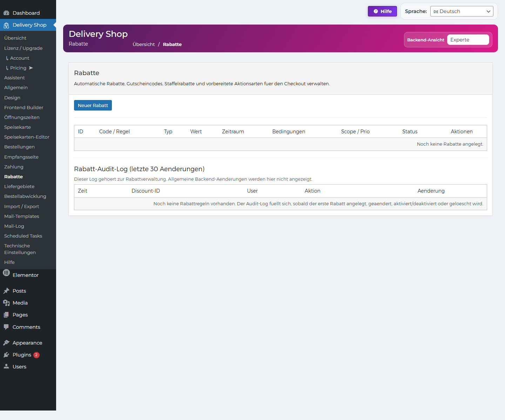Select Allgemein in the sidebar
The height and width of the screenshot is (420, 505).
click(16, 87)
